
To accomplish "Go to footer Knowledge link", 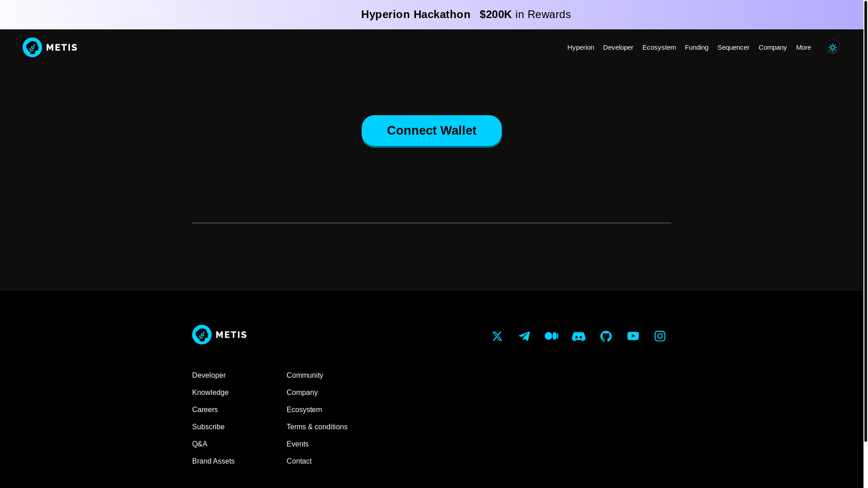I will [210, 393].
